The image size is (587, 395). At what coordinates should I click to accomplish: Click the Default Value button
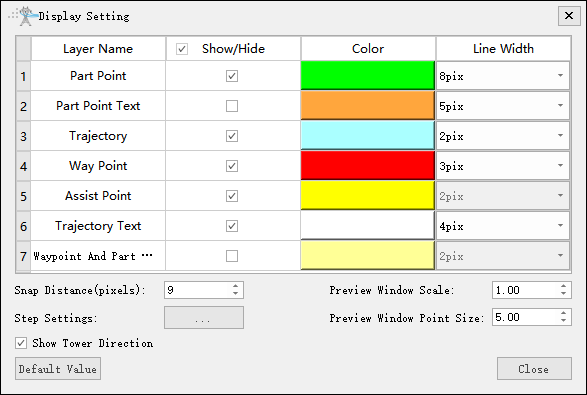[x=58, y=369]
